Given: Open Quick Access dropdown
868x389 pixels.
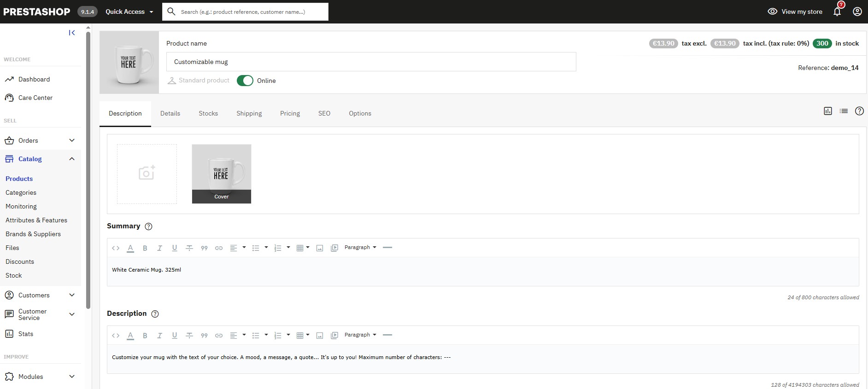Looking at the screenshot, I should point(129,12).
